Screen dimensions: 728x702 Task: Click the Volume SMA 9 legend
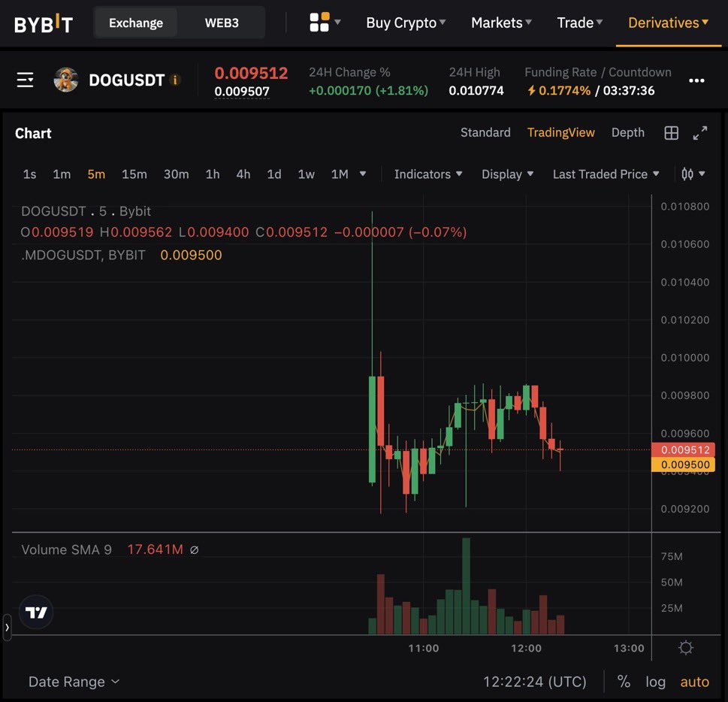(66, 549)
